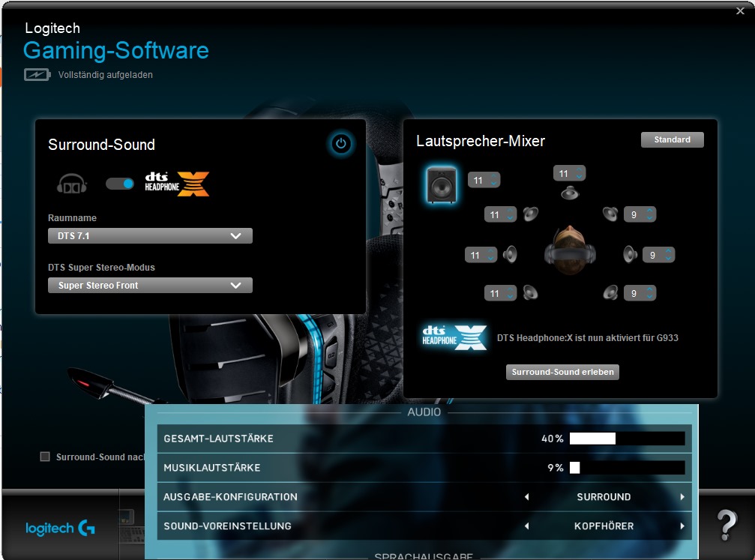Click left arrow of Sound-Voreinstellung
755x560 pixels.
[527, 526]
